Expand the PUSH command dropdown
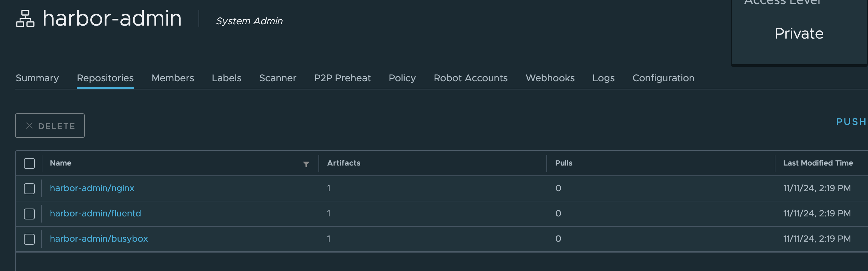Viewport: 868px width, 271px height. (851, 122)
